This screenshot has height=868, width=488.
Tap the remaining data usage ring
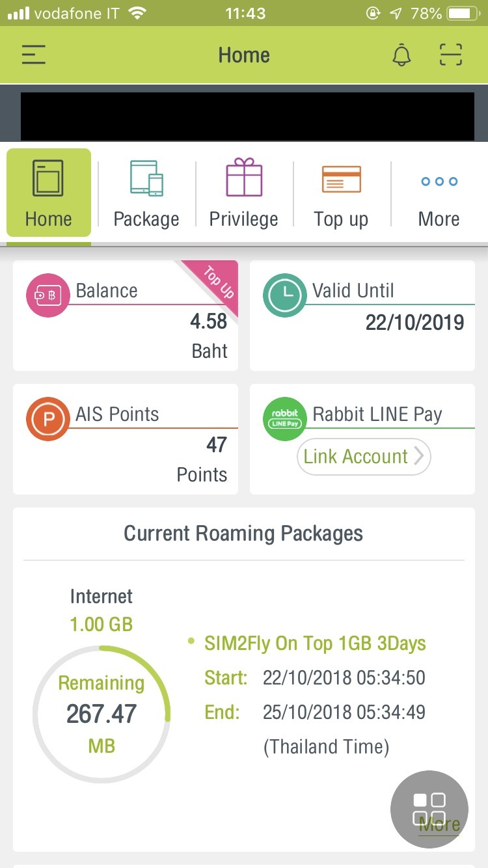click(102, 714)
